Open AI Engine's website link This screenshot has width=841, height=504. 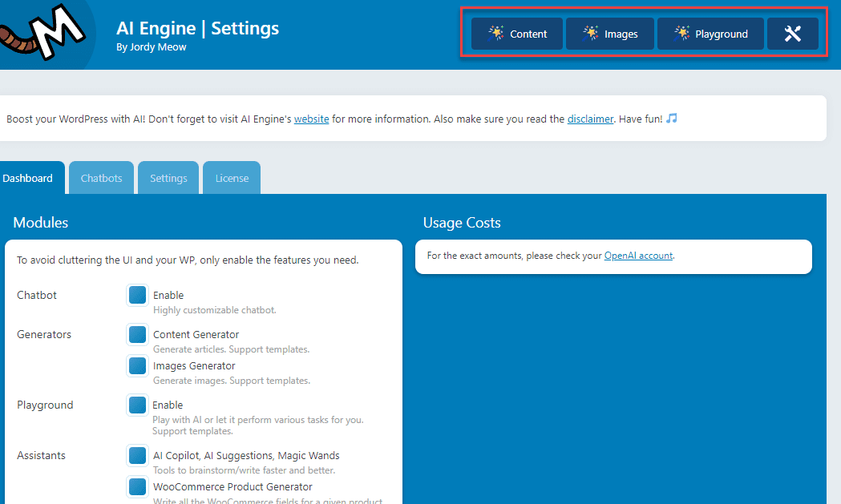[x=311, y=119]
